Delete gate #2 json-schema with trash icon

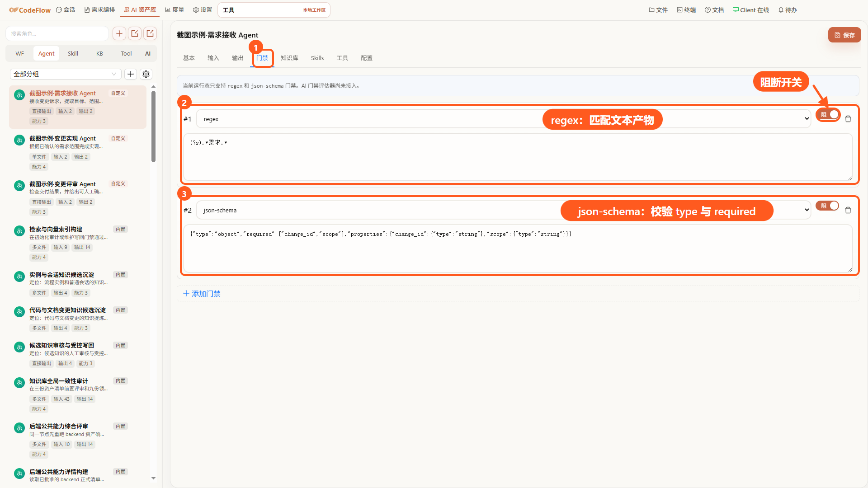[x=848, y=210]
